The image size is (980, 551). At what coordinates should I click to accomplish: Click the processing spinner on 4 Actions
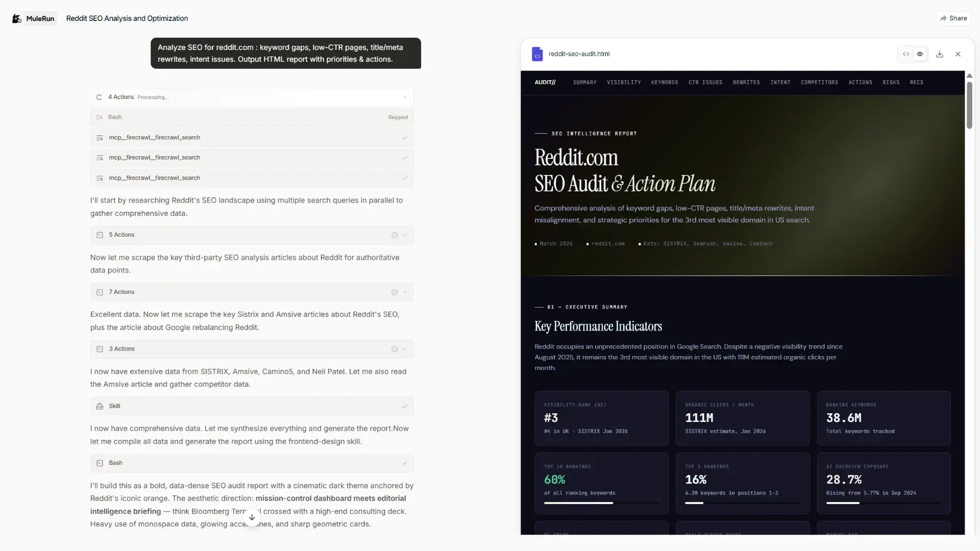coord(99,97)
